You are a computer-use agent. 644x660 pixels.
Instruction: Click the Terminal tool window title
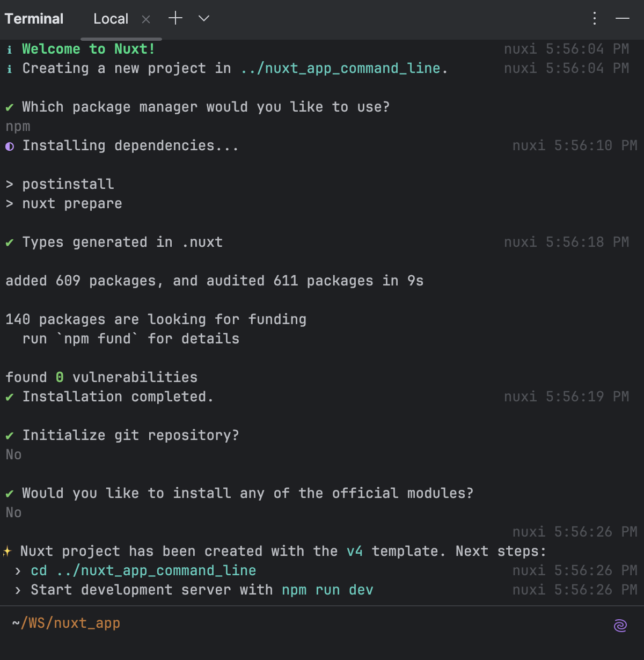pyautogui.click(x=33, y=18)
